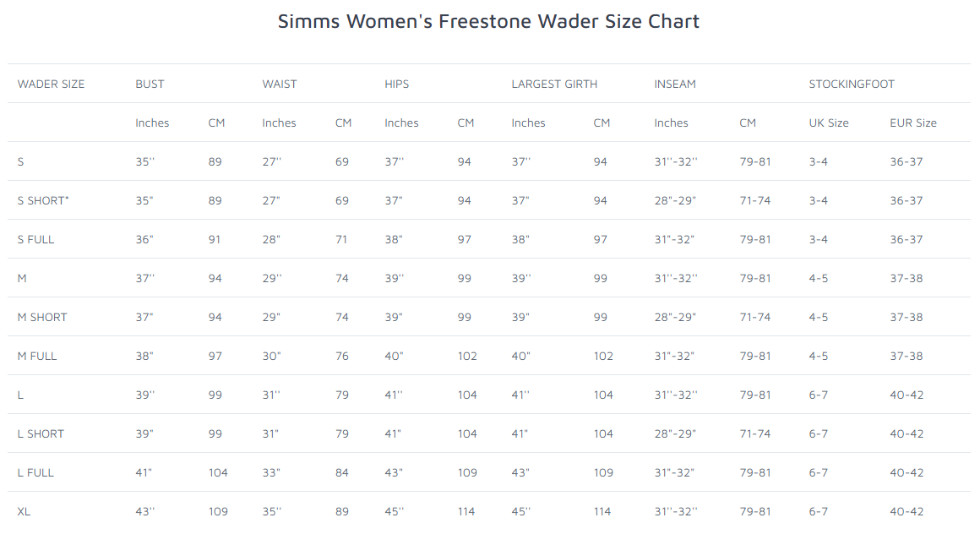Select the S SHORT* size row label
Screen dimensions: 980x534
[43, 201]
